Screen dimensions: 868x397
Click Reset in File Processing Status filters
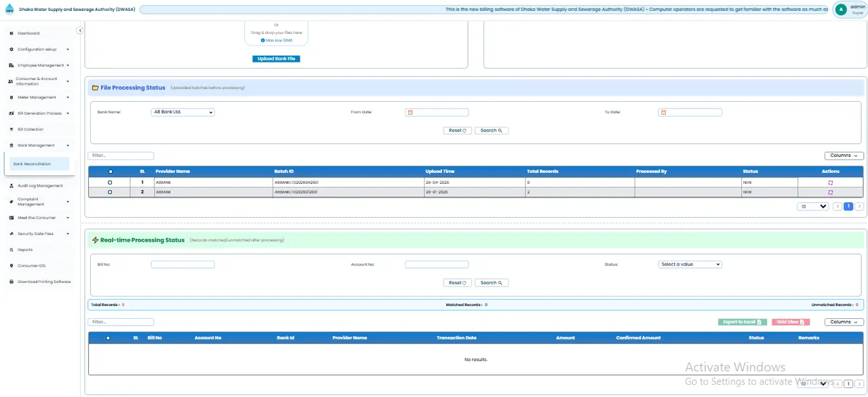coord(457,130)
